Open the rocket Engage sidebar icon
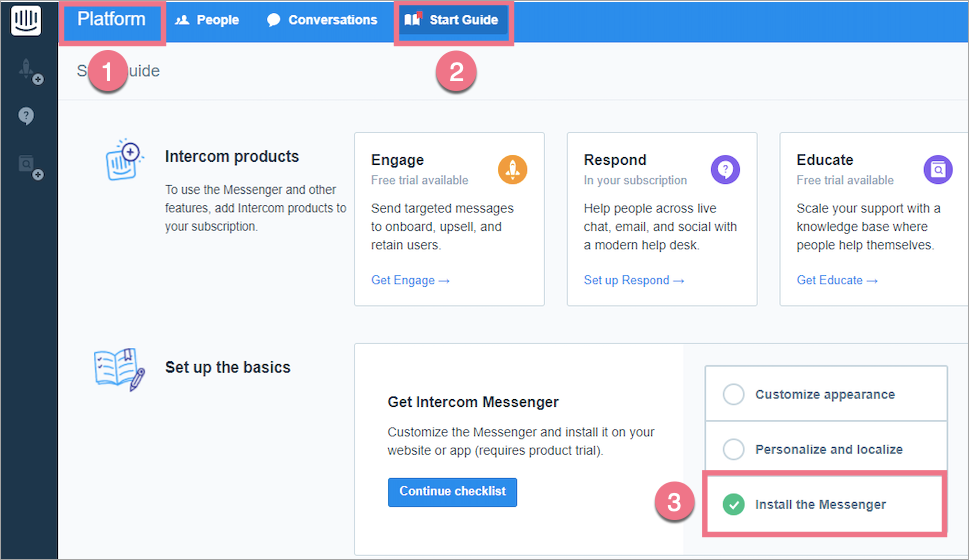 click(x=28, y=70)
